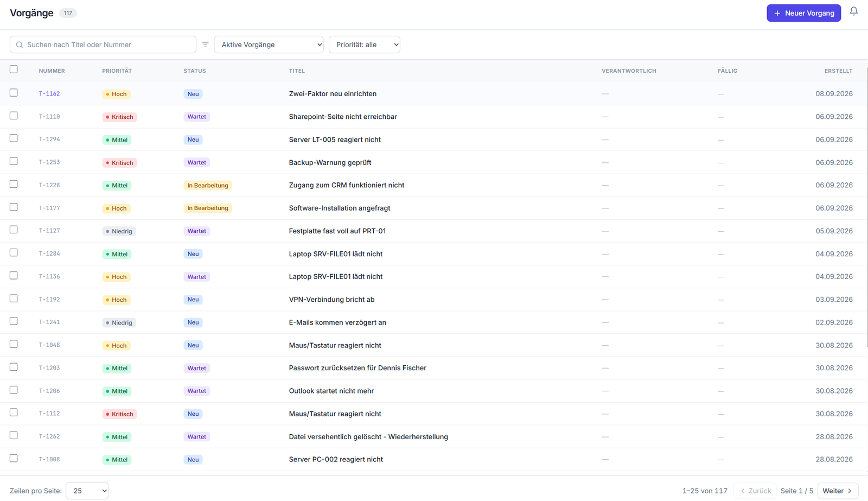This screenshot has width=868, height=501.
Task: Click the Zurück pagination button
Action: [x=755, y=491]
